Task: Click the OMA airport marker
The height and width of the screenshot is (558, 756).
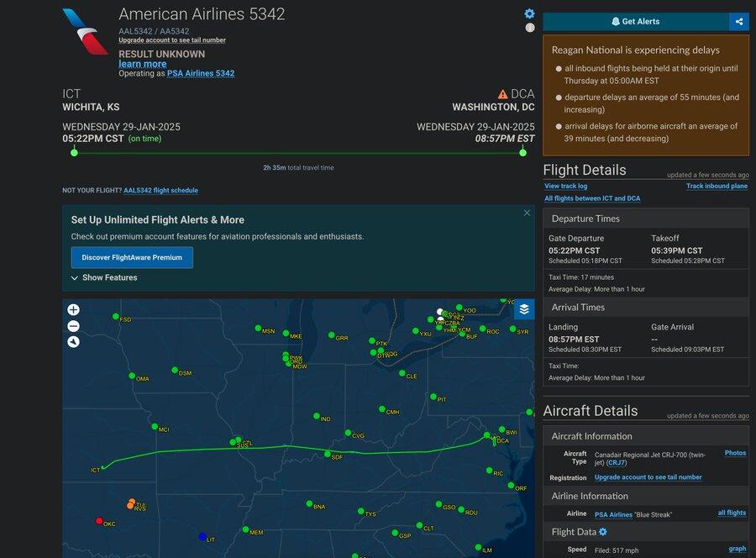Action: click(x=132, y=376)
